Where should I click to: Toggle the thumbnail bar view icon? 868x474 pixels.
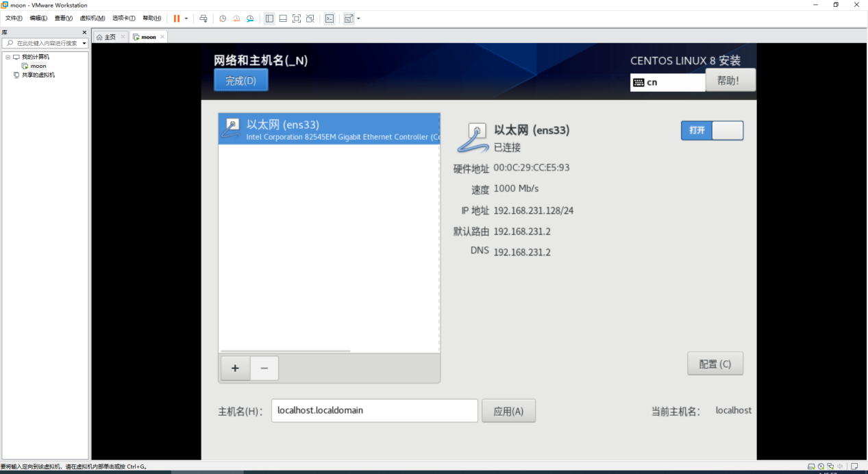[283, 18]
